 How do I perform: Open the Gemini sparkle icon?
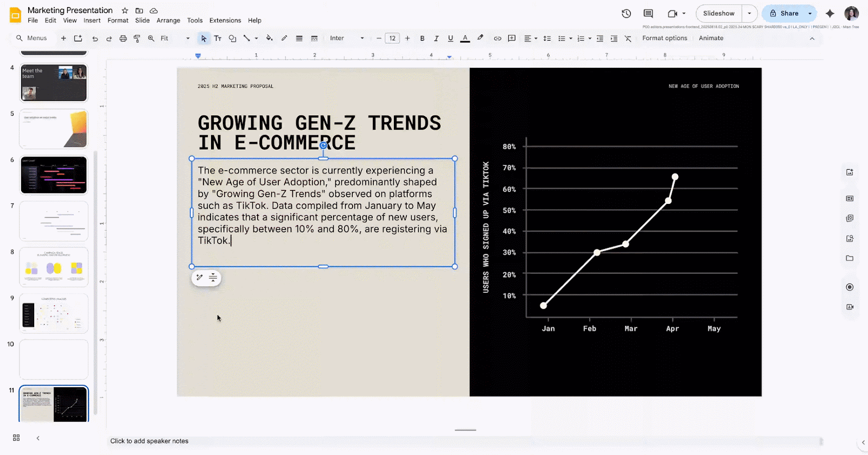pos(829,14)
